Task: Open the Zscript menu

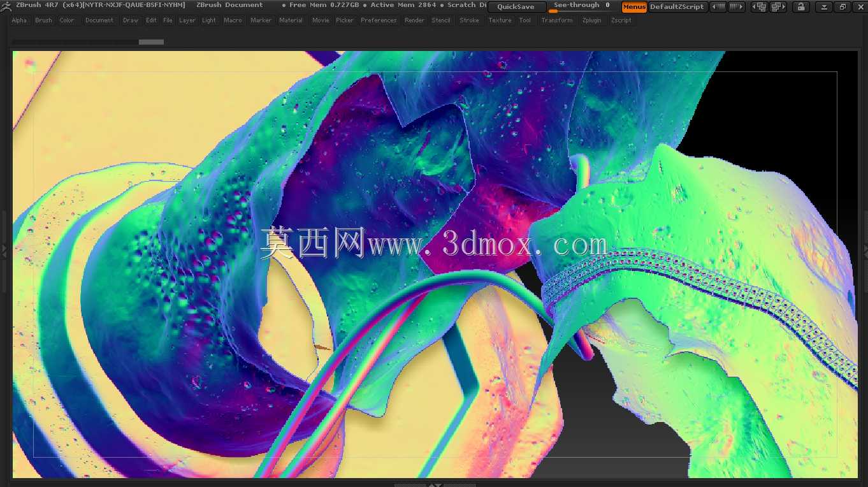Action: (621, 20)
